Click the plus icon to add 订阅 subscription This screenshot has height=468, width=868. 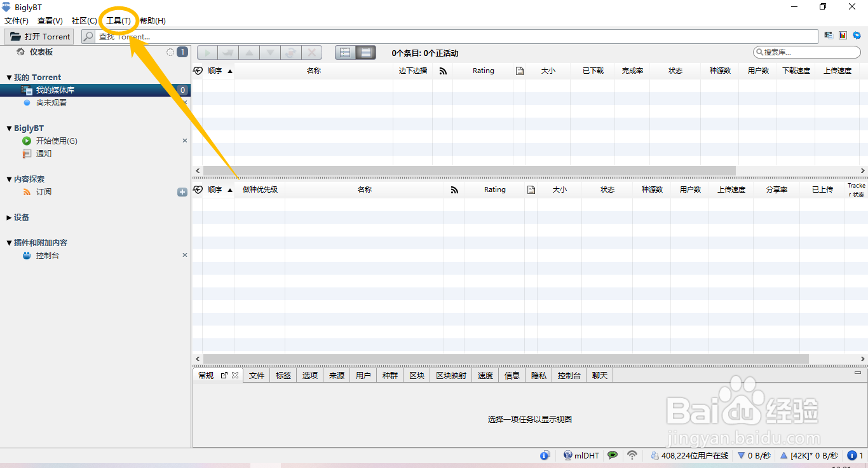[182, 192]
